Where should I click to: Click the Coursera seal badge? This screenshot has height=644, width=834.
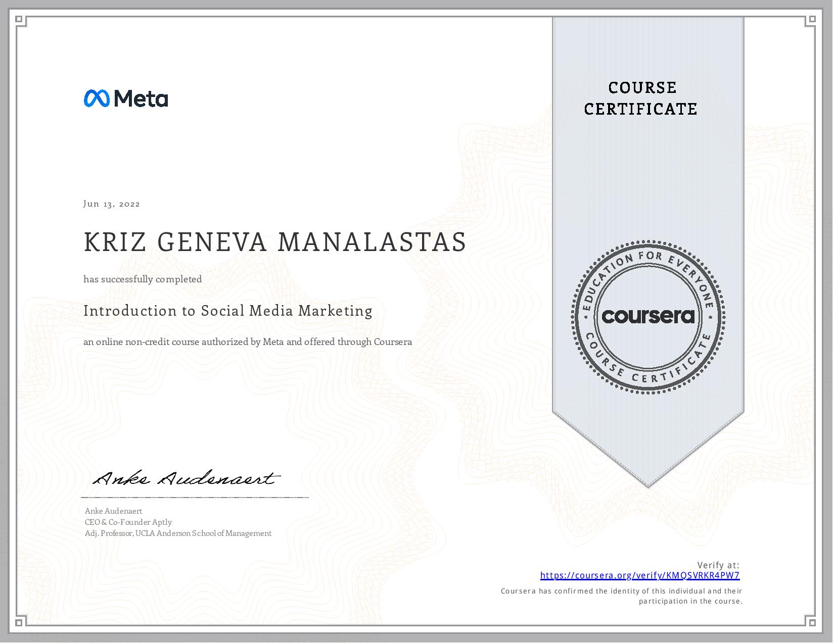[x=648, y=317]
